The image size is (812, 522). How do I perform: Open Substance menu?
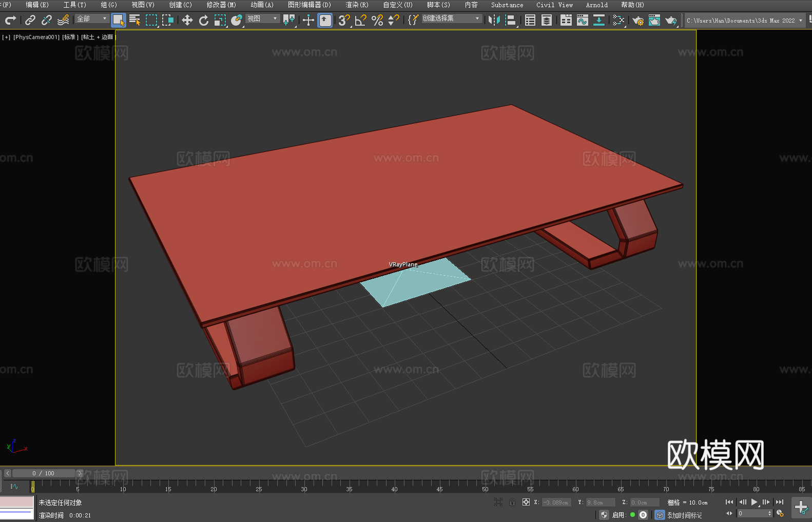coord(507,5)
